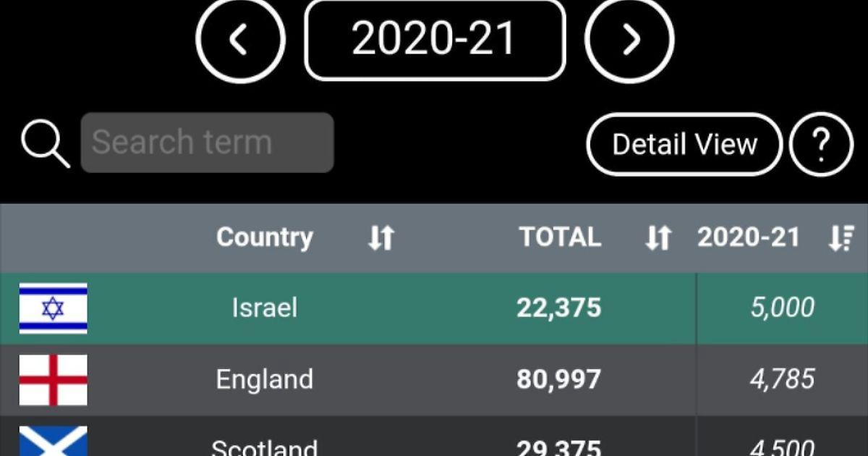Image resolution: width=868 pixels, height=456 pixels.
Task: Click Israel's 2020-21 value 5,000
Action: click(782, 308)
